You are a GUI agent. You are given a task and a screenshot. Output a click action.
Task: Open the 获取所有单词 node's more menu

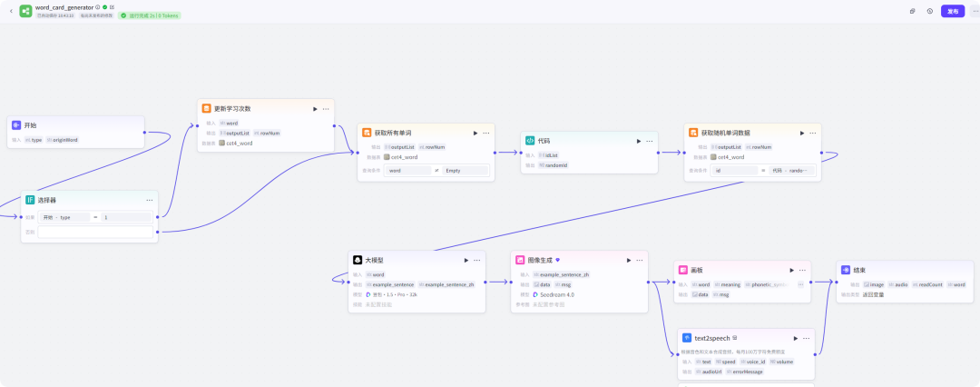[486, 134]
